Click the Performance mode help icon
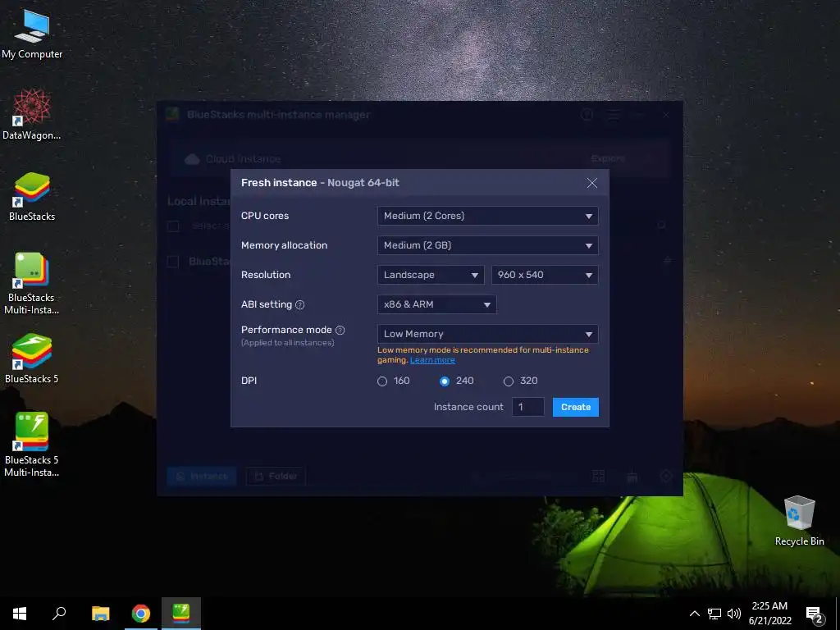 (340, 330)
